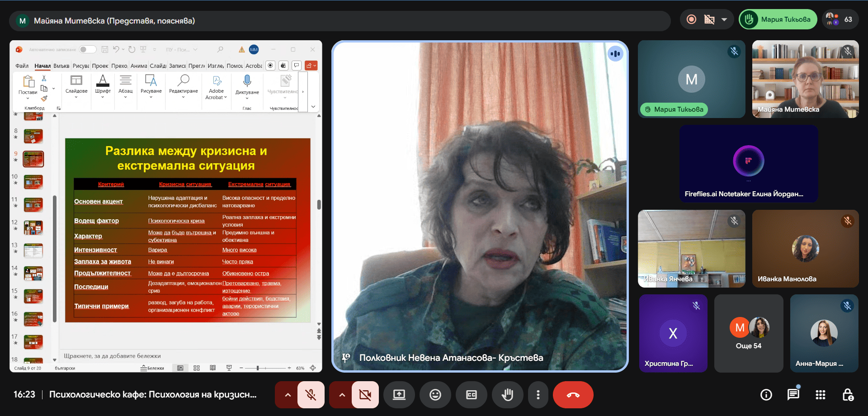Open the activities grid icon

820,395
